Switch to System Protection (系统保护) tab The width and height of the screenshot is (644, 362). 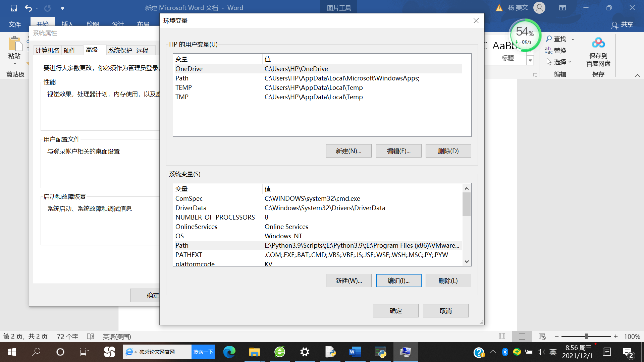[120, 50]
